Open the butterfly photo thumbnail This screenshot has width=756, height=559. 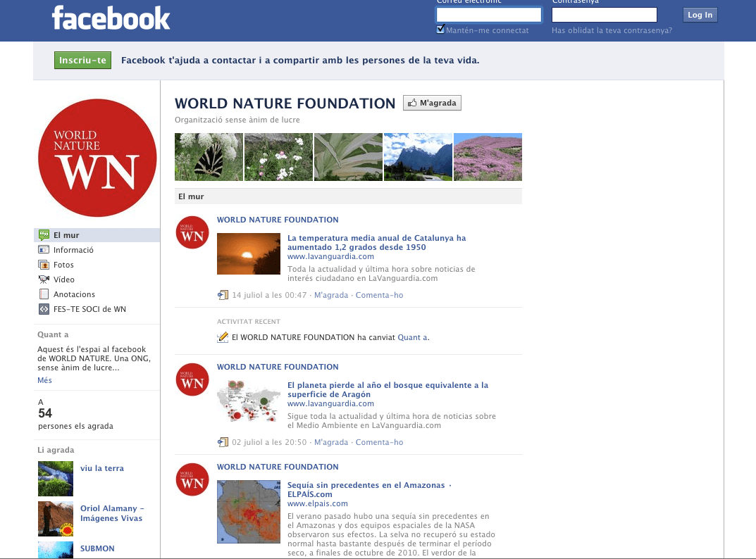(x=209, y=157)
